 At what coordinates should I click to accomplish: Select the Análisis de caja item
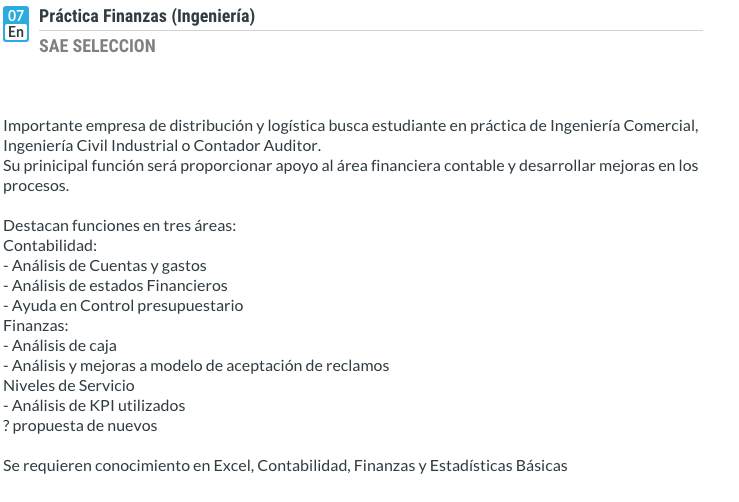(61, 346)
